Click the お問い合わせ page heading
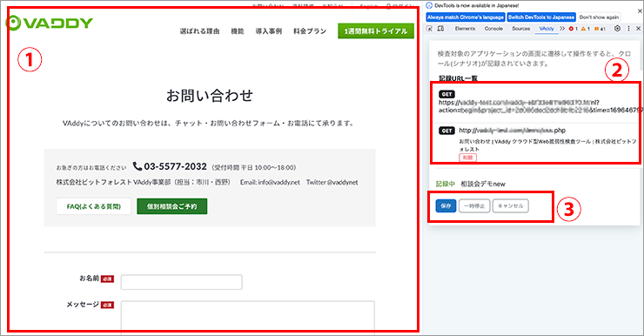The image size is (644, 336). pos(210,95)
